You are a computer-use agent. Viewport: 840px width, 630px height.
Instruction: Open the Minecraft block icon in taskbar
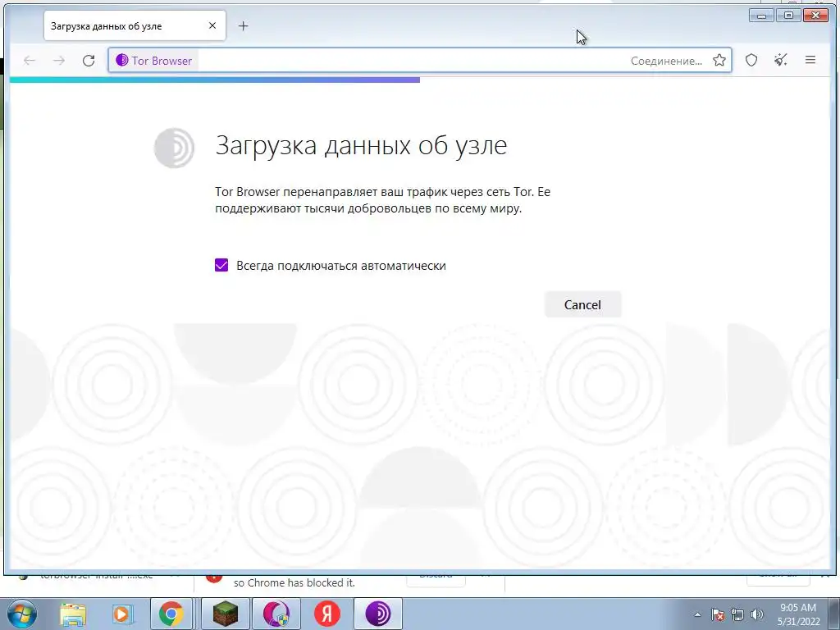point(225,614)
